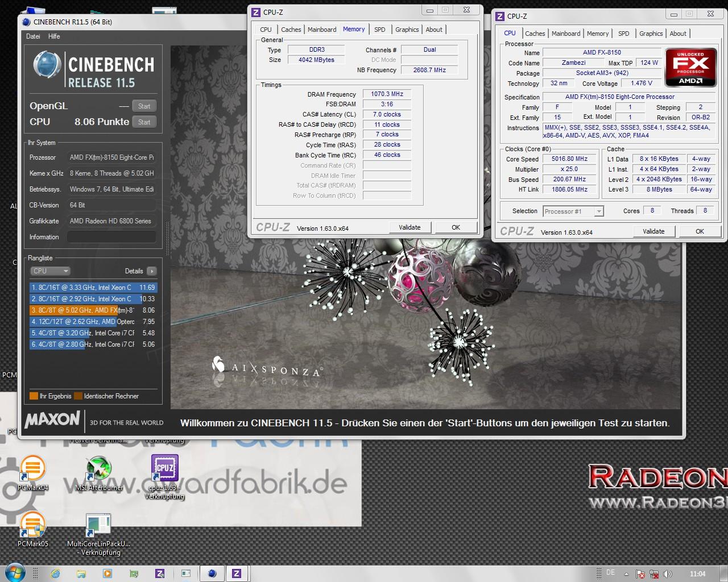Click Cinebench Information input field
The image size is (728, 582).
[111, 237]
